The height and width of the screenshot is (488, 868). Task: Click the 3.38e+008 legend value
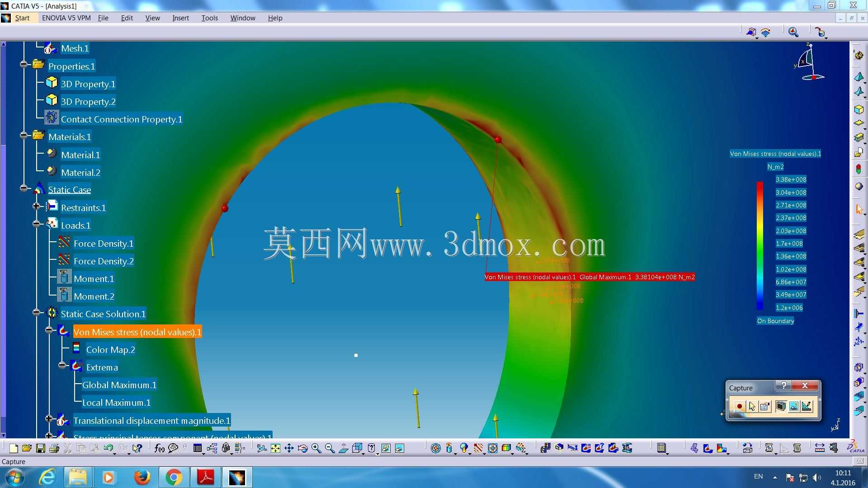coord(791,179)
